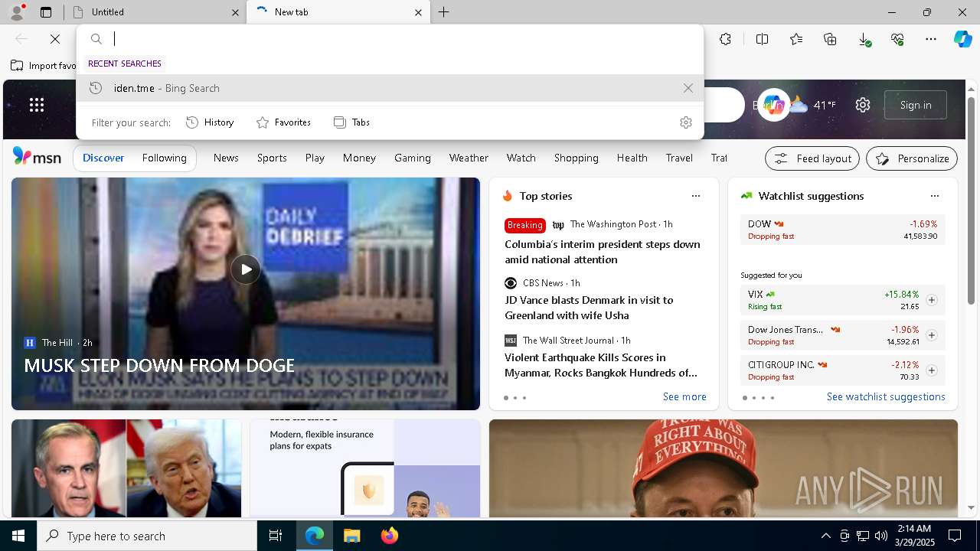
Task: Open the Downloads icon
Action: click(x=864, y=39)
